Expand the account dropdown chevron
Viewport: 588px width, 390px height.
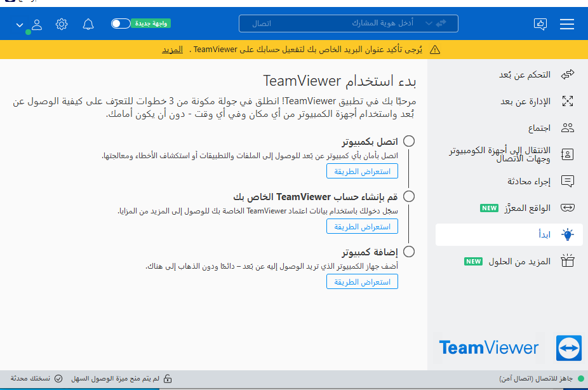20,25
